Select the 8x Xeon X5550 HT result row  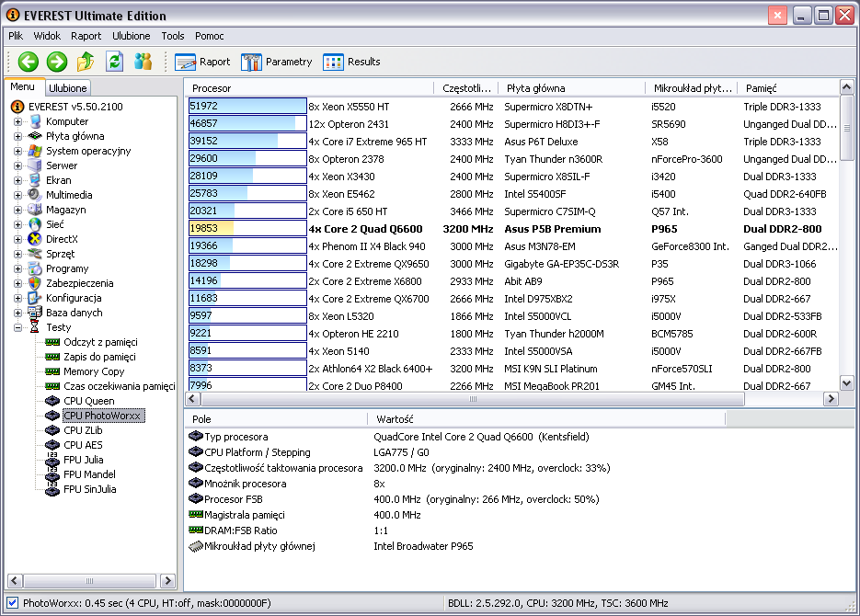click(349, 107)
